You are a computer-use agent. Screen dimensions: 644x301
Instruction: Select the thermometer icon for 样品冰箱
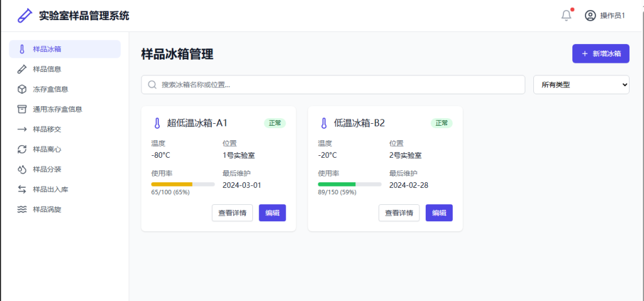coord(22,49)
